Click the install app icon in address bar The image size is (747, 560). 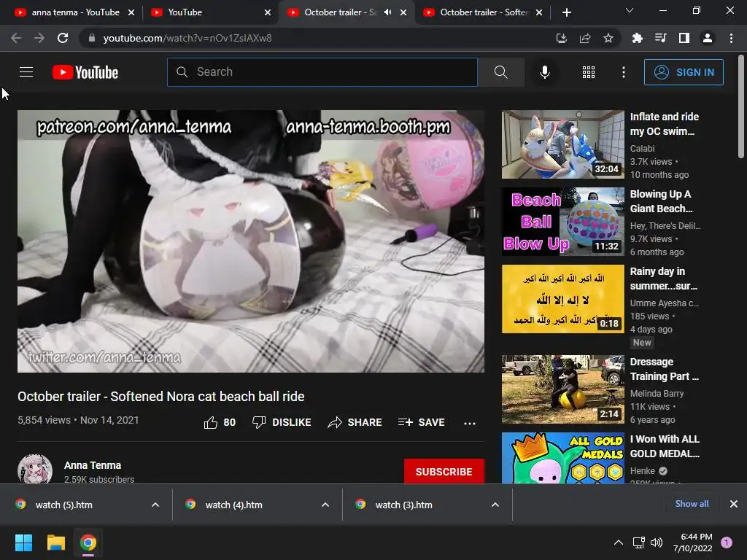click(x=562, y=38)
